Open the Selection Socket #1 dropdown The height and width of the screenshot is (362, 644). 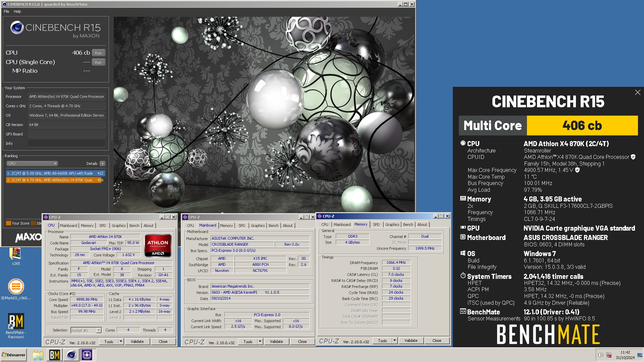86,330
